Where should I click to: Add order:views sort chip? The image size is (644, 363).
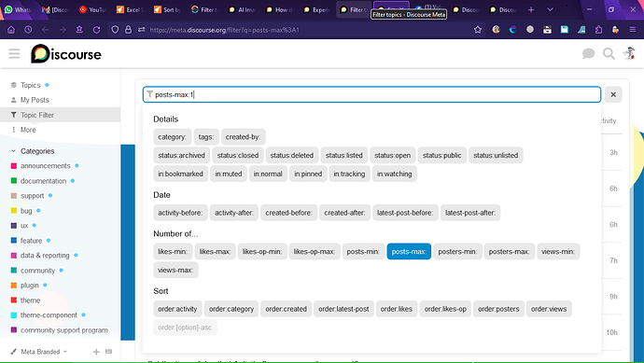click(x=549, y=309)
